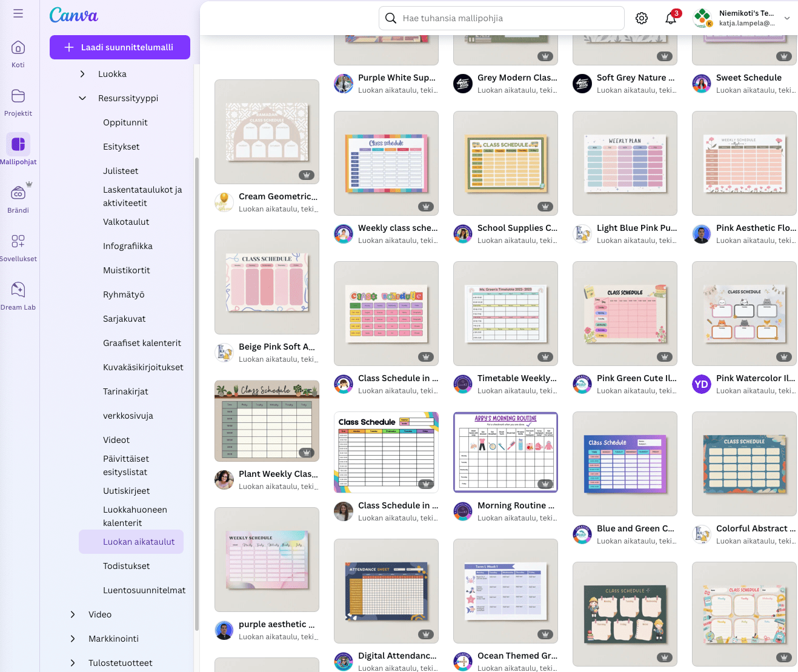
Task: Select Videot resource type
Action: click(116, 440)
